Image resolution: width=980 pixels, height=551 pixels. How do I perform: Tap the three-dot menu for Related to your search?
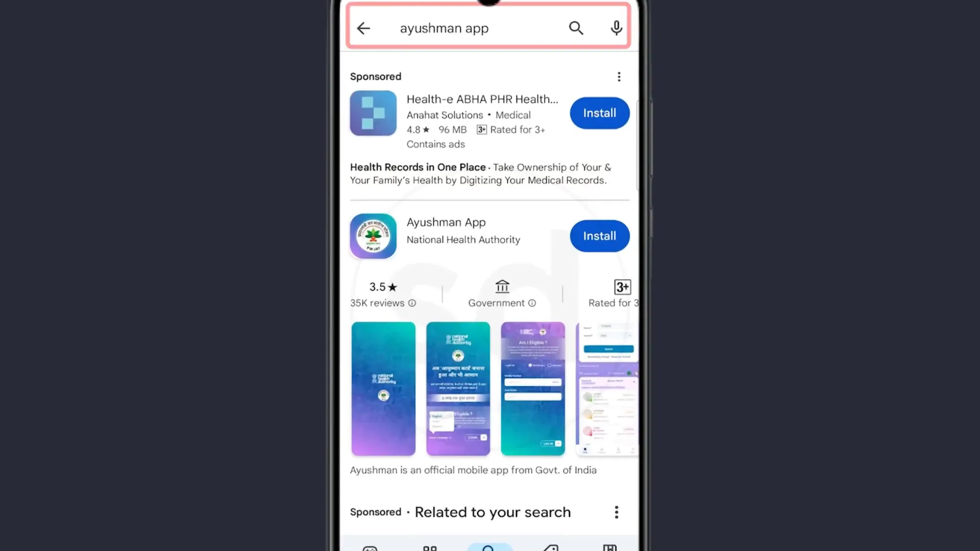click(617, 512)
